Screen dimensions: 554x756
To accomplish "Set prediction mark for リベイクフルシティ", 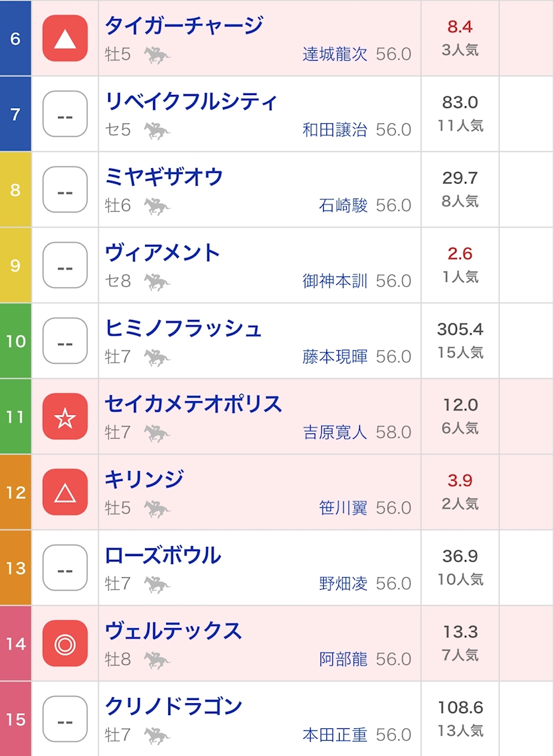I will click(x=65, y=113).
